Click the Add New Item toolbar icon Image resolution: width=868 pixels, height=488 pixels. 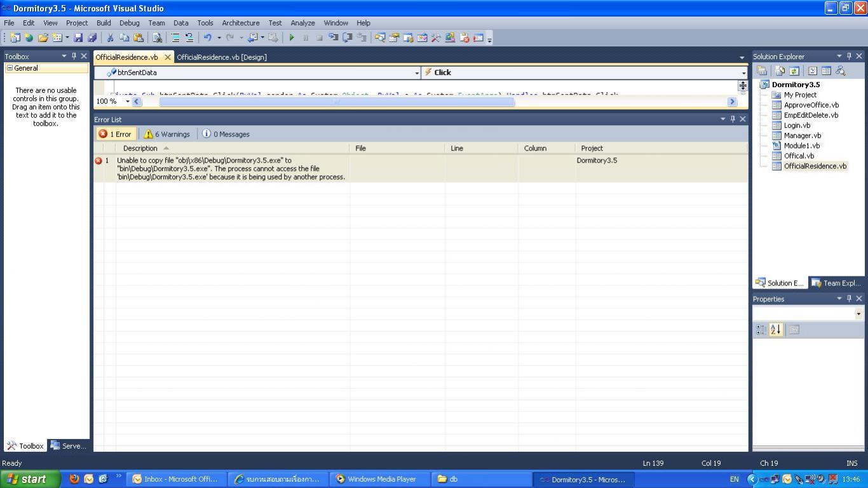pyautogui.click(x=57, y=37)
